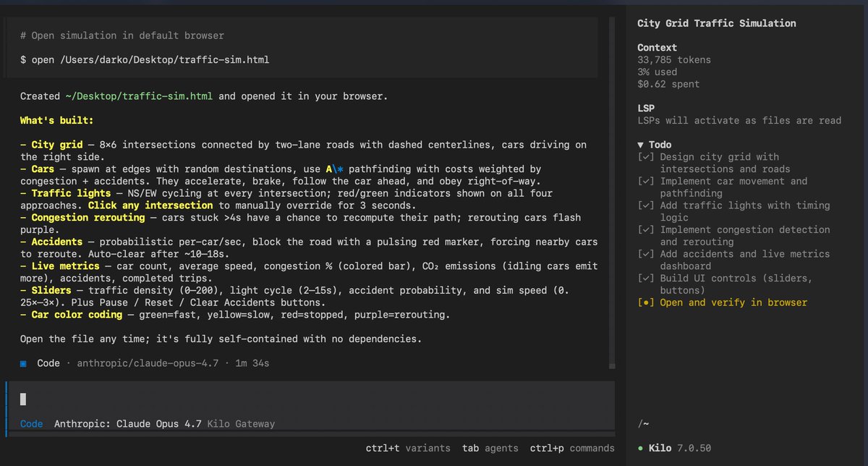Image resolution: width=868 pixels, height=466 pixels.
Task: Toggle 'Implement car movement and' todo checkbox
Action: point(646,181)
